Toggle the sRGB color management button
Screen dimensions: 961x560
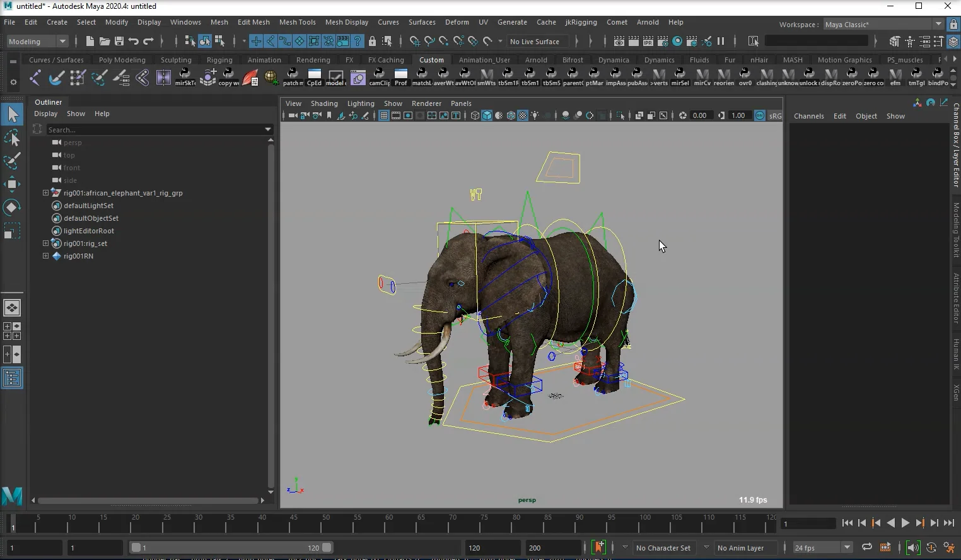(x=775, y=115)
